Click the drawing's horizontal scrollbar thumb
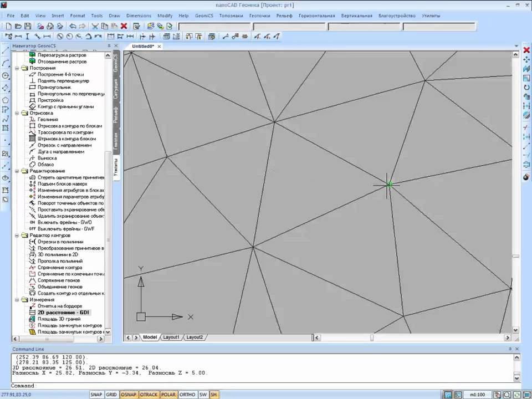Viewport: 532px width, 399px height. click(x=372, y=337)
